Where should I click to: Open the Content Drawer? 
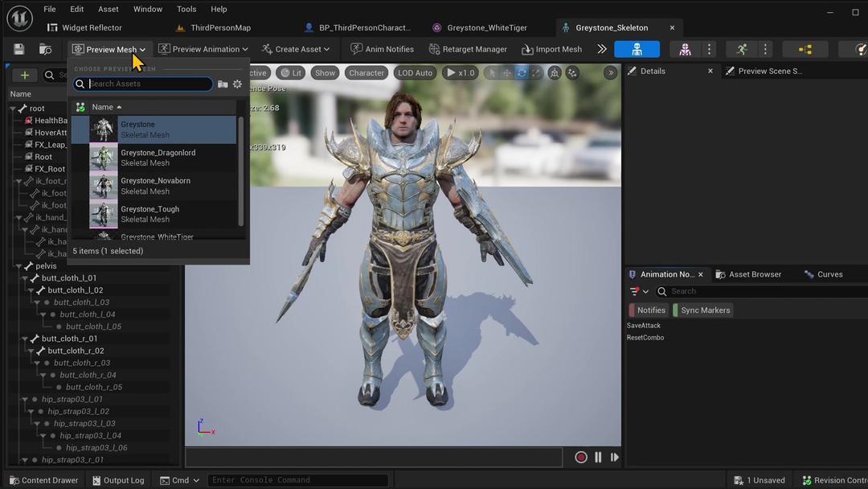click(44, 480)
